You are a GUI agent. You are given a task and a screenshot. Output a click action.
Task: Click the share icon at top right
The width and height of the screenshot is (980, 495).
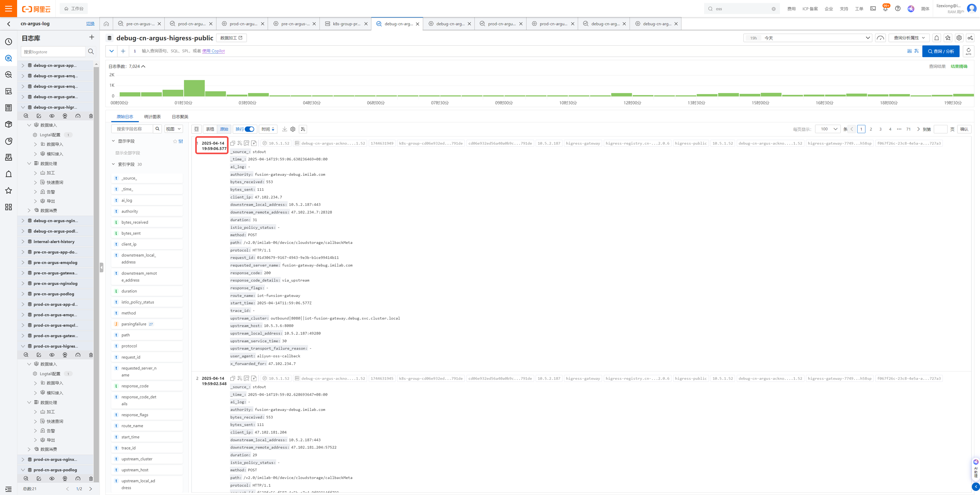click(970, 38)
